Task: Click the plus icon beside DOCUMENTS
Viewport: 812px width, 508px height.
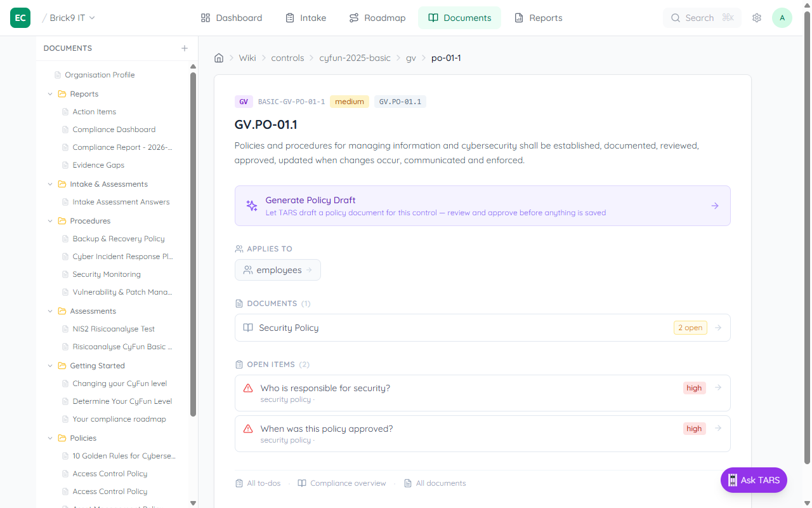Action: (x=185, y=48)
